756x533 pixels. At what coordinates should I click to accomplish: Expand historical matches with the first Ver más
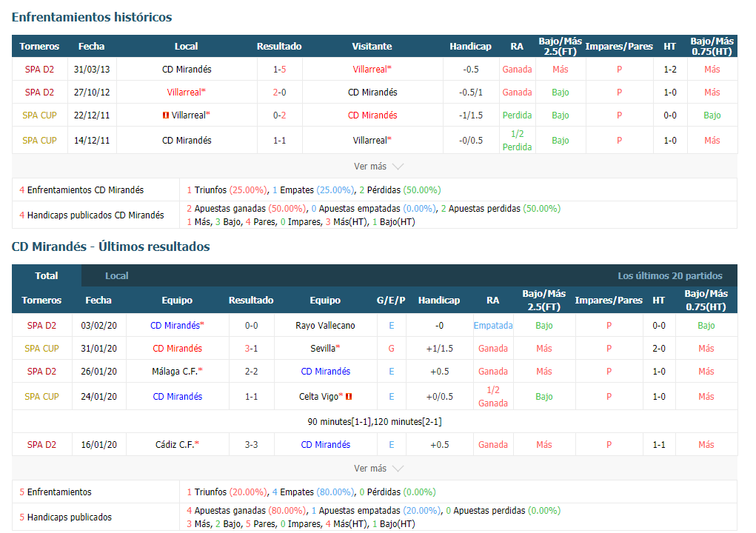378,167
